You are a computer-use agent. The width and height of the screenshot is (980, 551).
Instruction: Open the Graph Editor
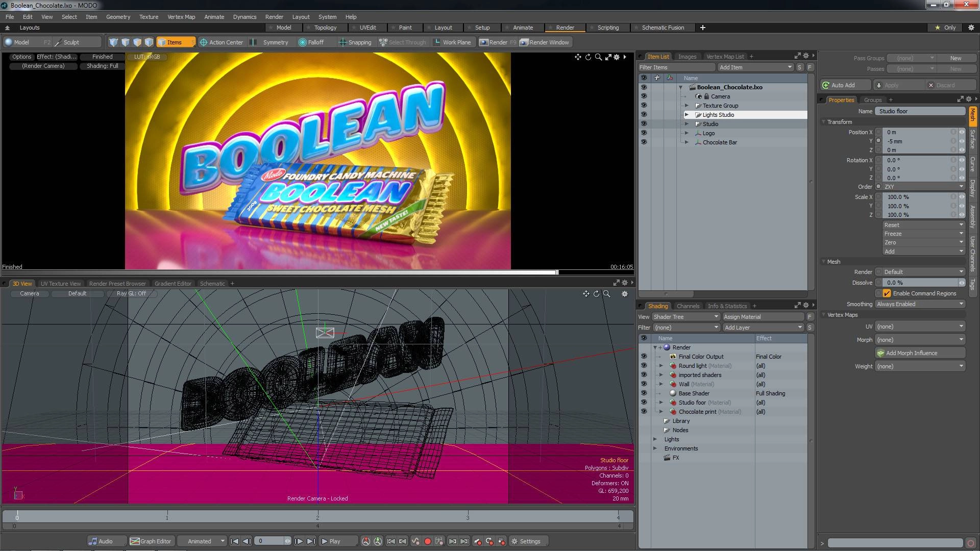pos(151,541)
